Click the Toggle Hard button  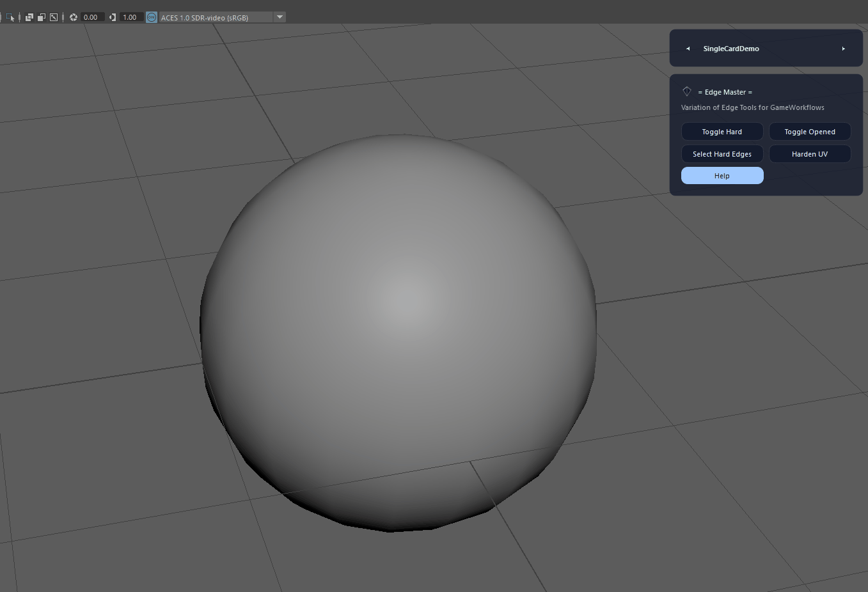pos(722,132)
